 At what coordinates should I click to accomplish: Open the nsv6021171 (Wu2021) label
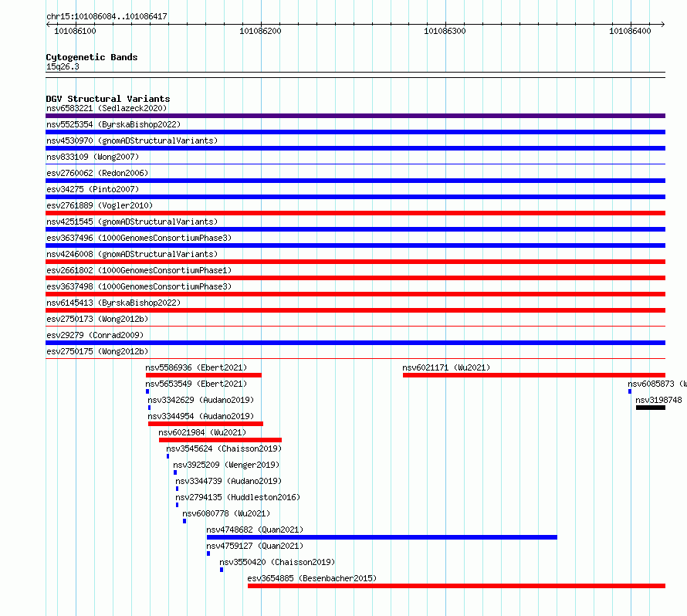coord(446,367)
